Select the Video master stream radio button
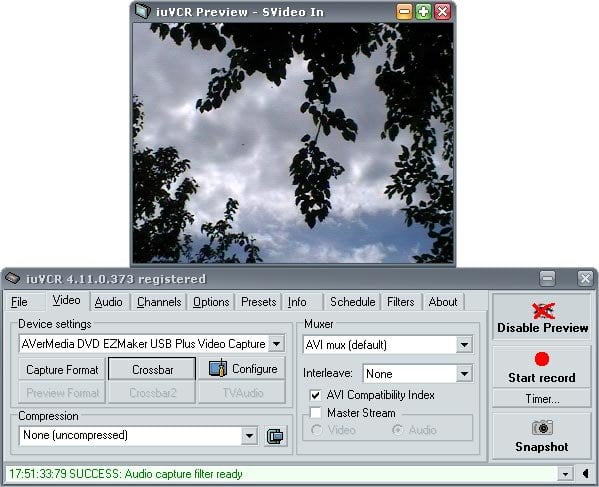This screenshot has width=599, height=487. click(x=316, y=430)
